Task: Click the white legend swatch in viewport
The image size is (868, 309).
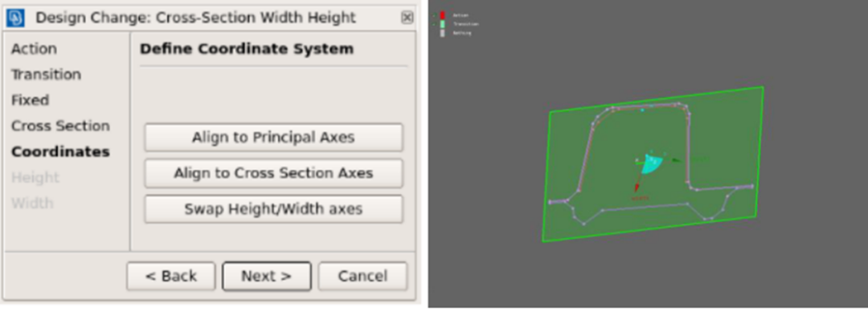Action: click(442, 33)
